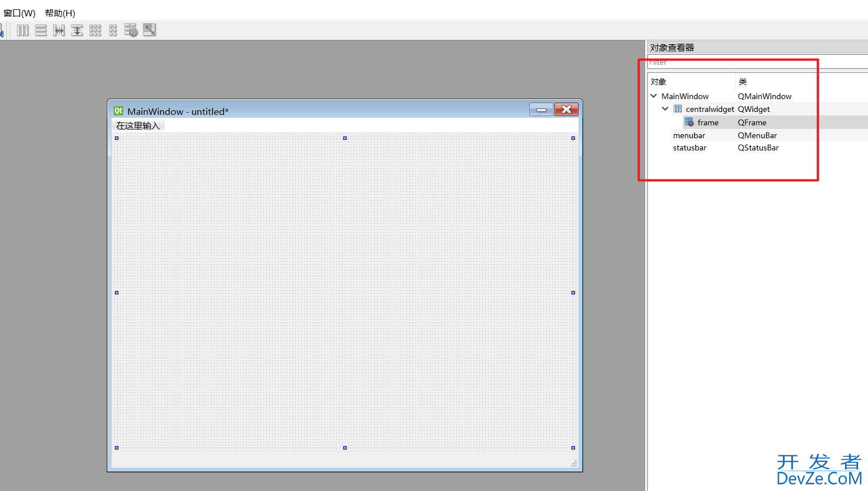Click the QMainWindow class cell
The width and height of the screenshot is (868, 491).
[765, 96]
